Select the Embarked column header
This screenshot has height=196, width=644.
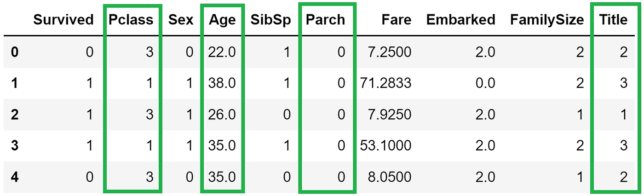[460, 20]
